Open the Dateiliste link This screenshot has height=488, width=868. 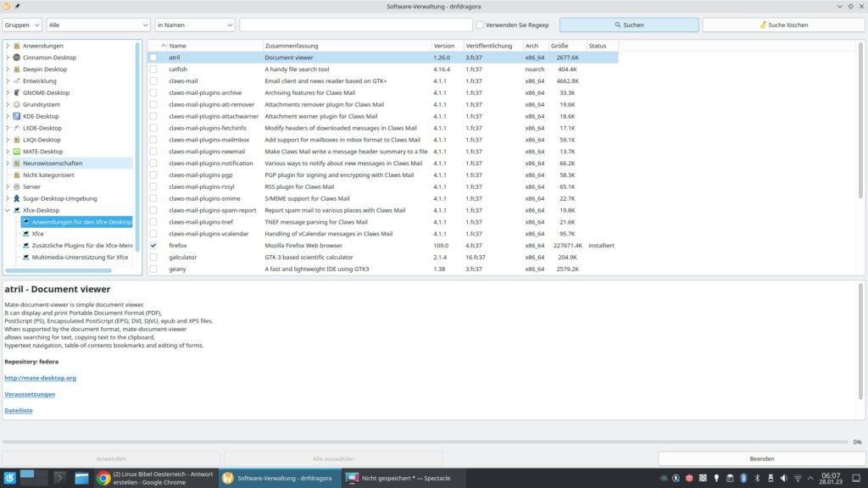click(x=19, y=411)
